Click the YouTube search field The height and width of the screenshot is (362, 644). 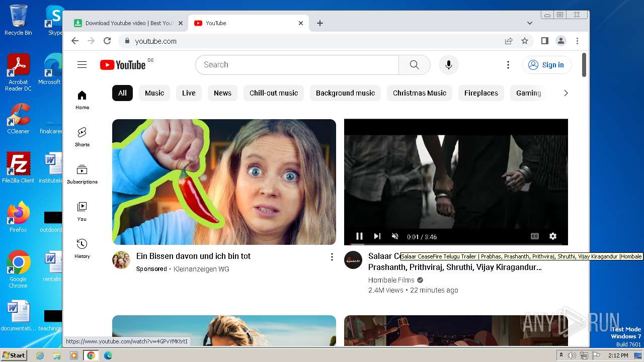297,64
